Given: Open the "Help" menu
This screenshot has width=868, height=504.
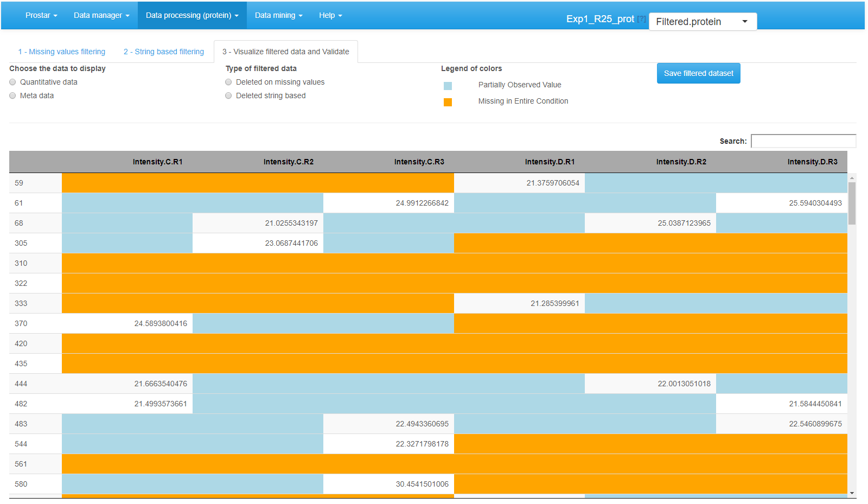Looking at the screenshot, I should (330, 15).
